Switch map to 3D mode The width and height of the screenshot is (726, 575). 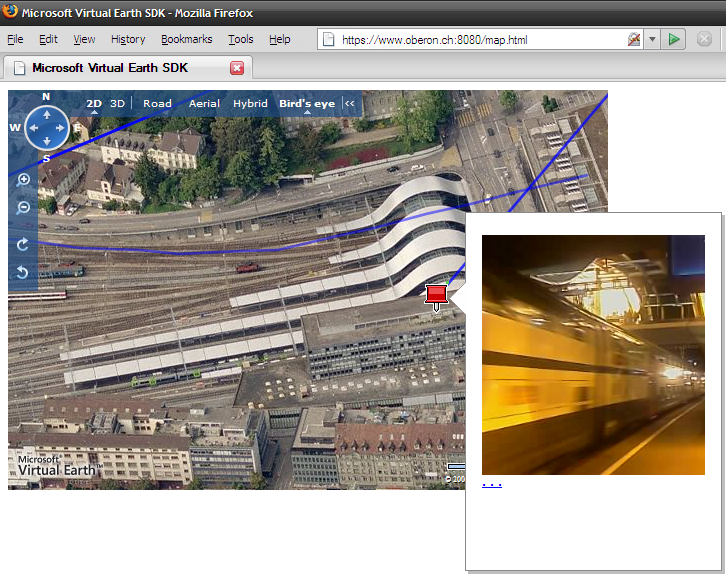click(x=118, y=104)
